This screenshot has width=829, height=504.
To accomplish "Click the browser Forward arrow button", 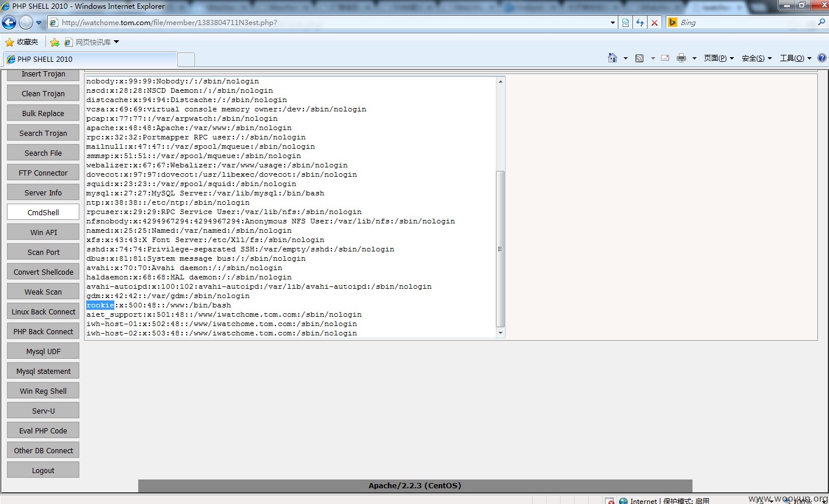I will [26, 23].
